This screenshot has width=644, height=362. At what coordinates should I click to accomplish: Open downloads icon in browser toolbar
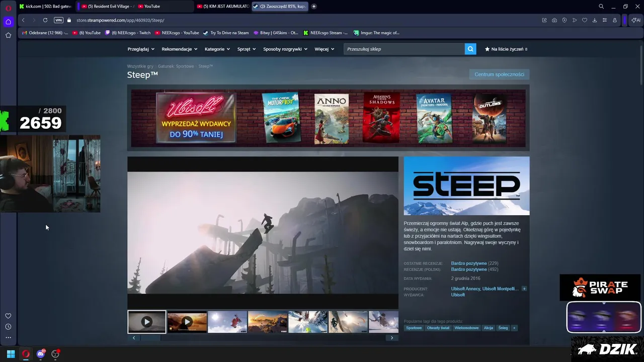595,20
